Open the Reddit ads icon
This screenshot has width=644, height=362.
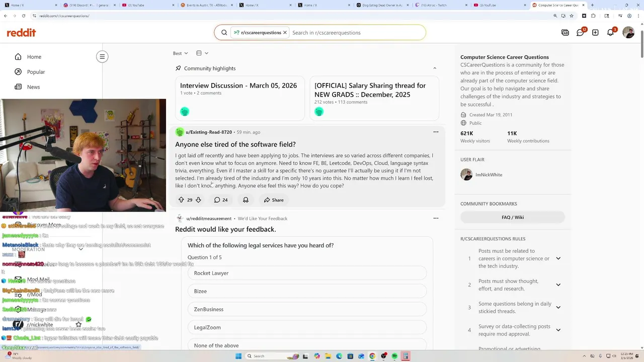pos(565,33)
